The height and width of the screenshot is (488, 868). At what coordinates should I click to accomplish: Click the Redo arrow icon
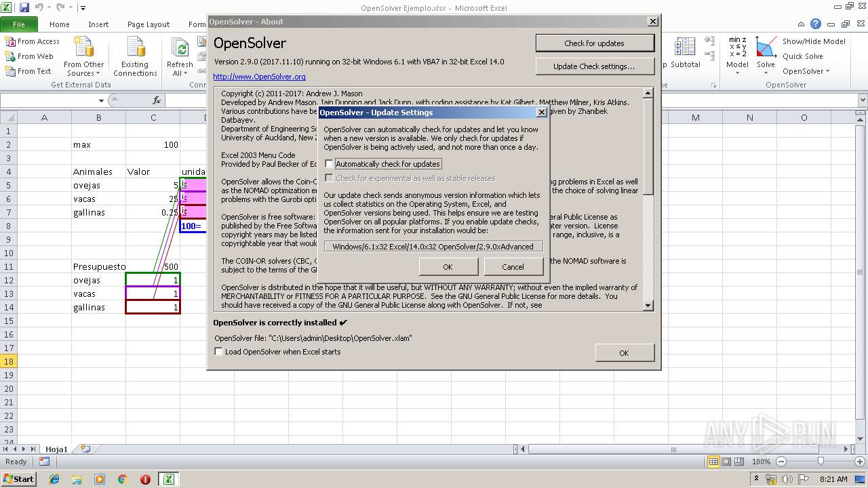pos(60,7)
